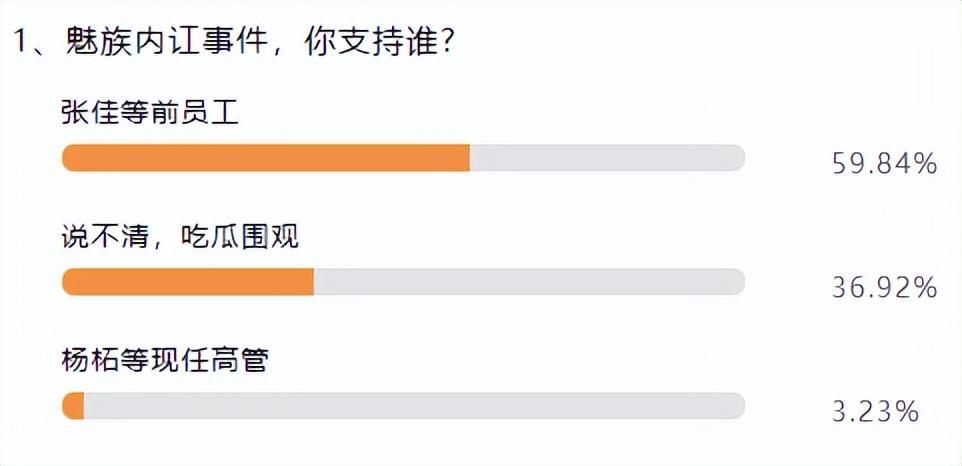Click the question number 1 before the title
Viewport: 962px width, 466px height.
20,44
